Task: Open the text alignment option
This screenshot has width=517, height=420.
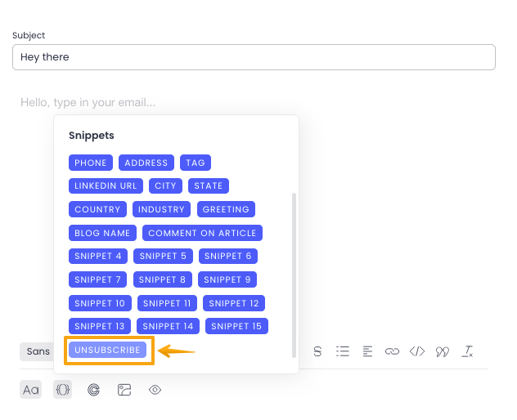Action: point(367,351)
